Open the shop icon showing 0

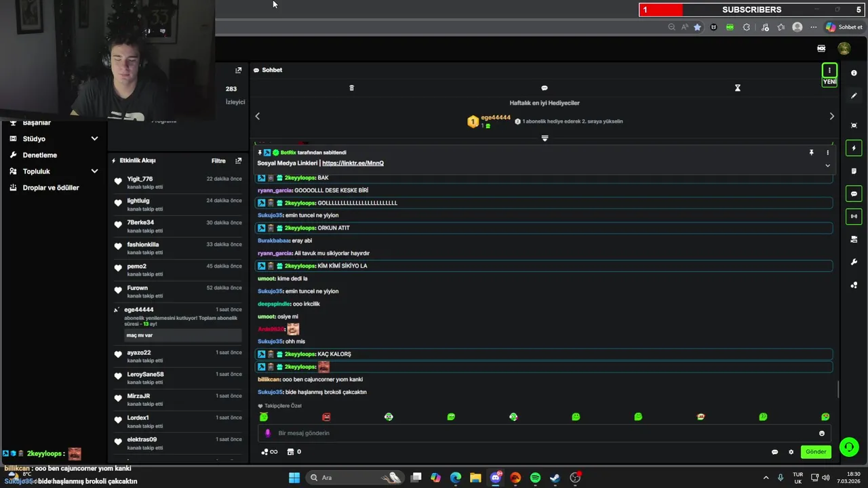(x=294, y=452)
